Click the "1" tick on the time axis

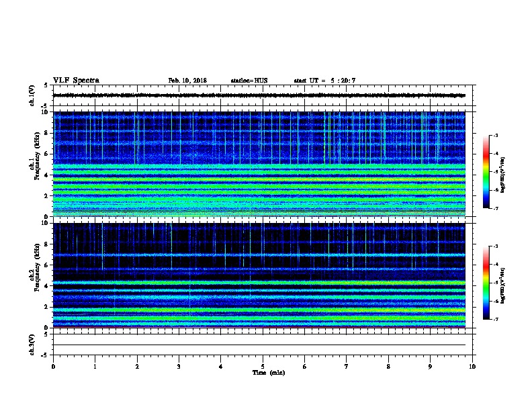coord(95,367)
